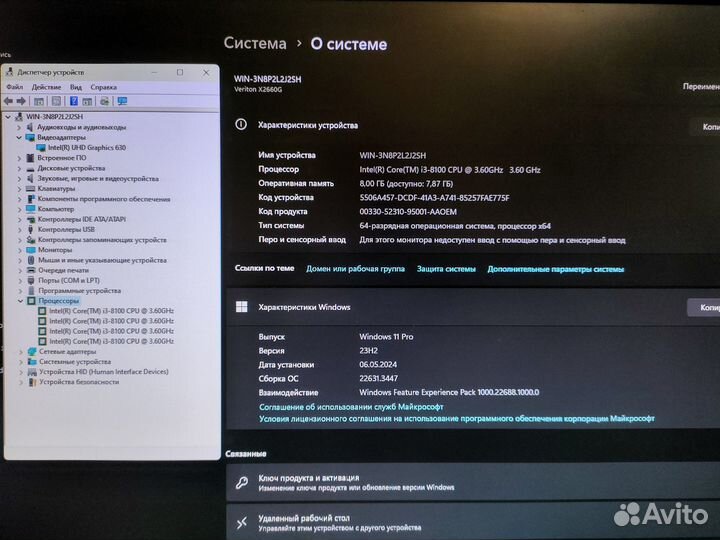Open Дополнительные параметры системы link
This screenshot has width=720, height=540.
pyautogui.click(x=556, y=269)
